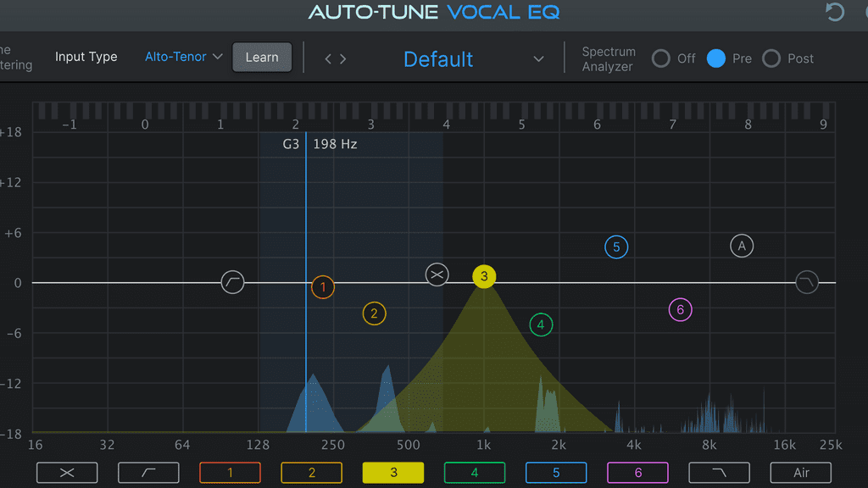Select band 6 purple node on the graph
Screen dimensions: 868x488
(x=681, y=310)
